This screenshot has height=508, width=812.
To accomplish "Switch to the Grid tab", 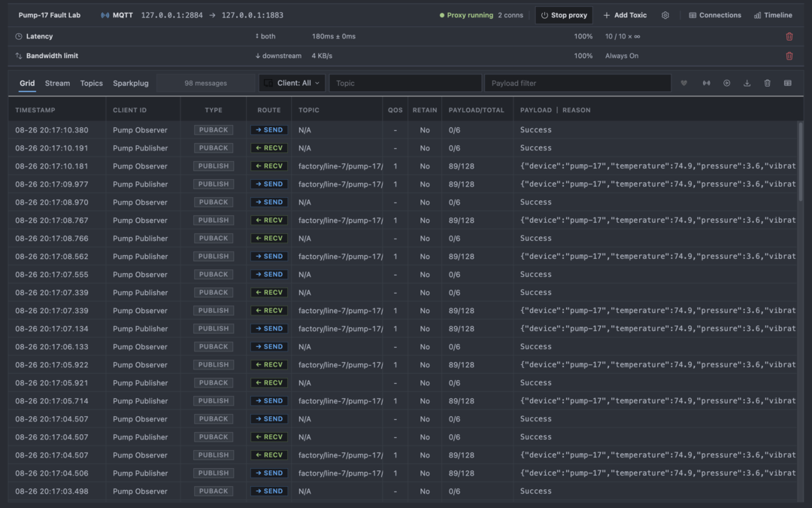I will coord(27,83).
